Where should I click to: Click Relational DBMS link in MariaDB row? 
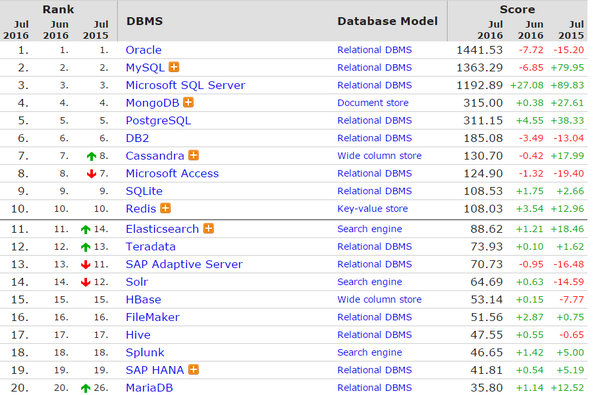coord(375,387)
